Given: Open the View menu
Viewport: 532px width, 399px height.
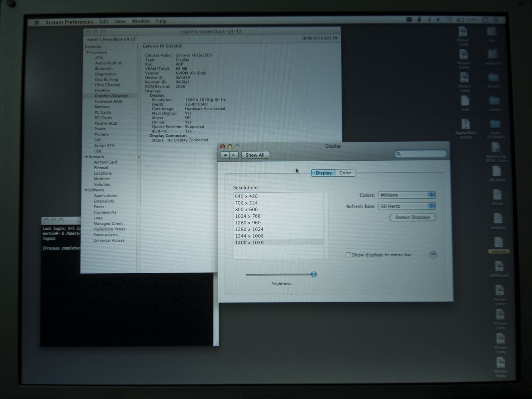Looking at the screenshot, I should coord(120,21).
